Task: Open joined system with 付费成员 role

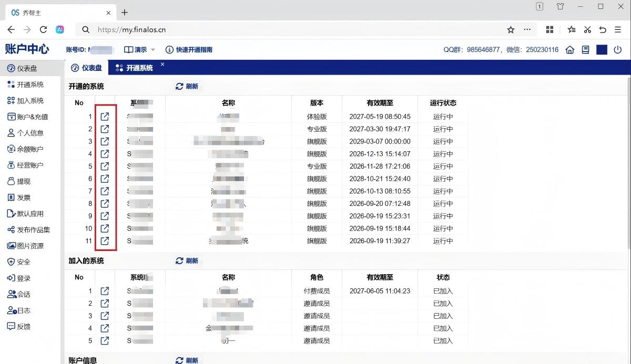Action: [105, 291]
